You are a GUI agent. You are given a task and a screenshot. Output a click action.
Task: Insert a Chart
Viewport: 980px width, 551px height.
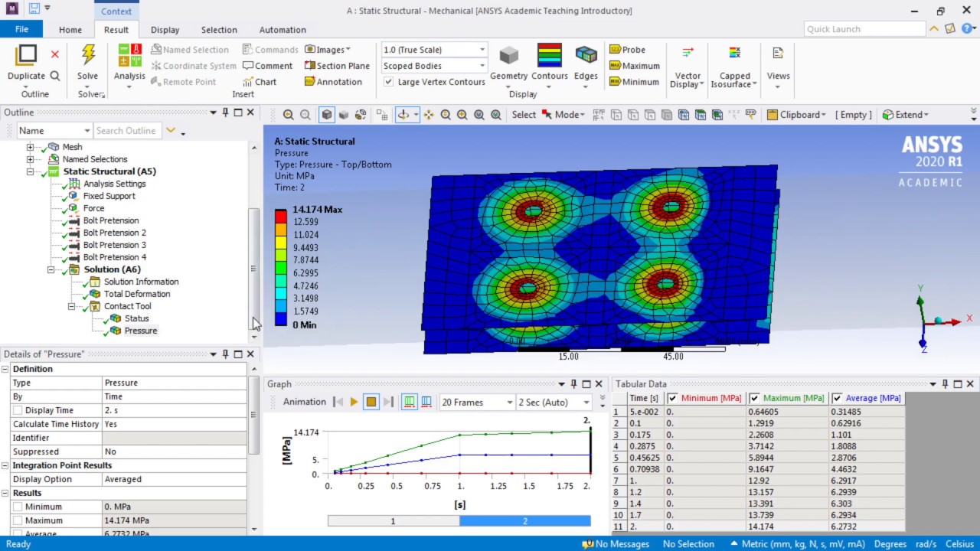(260, 82)
